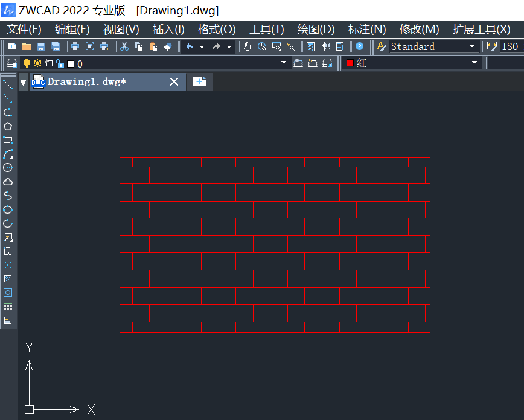Select the Line drawing tool
This screenshot has width=524, height=420.
pos(8,84)
